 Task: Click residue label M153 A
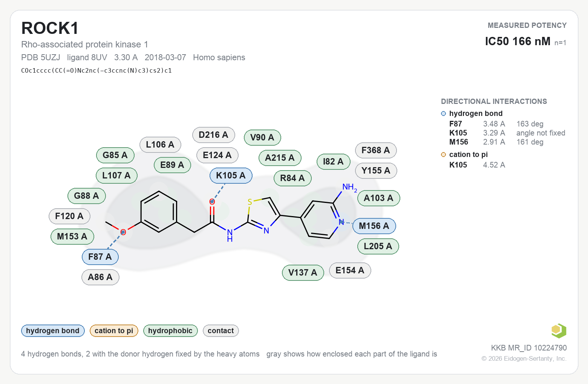coord(72,236)
